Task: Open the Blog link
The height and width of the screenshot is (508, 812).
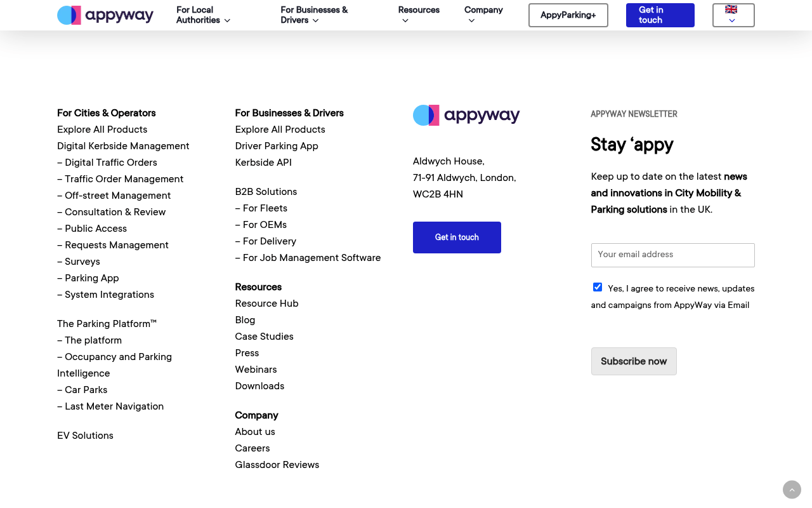Action: point(245,320)
